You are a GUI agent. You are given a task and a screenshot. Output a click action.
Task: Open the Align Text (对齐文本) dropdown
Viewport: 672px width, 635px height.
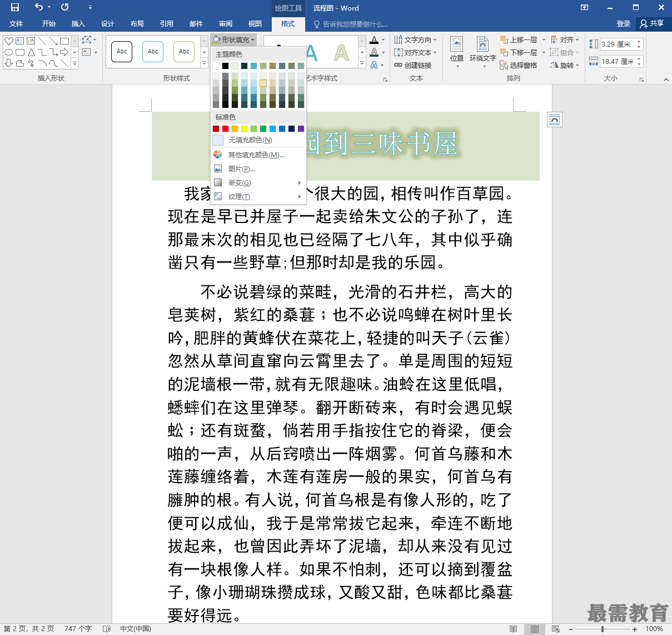[x=415, y=52]
